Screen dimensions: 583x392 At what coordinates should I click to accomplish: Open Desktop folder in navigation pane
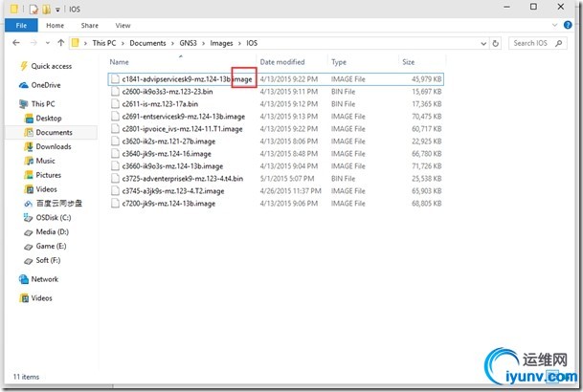coord(48,118)
